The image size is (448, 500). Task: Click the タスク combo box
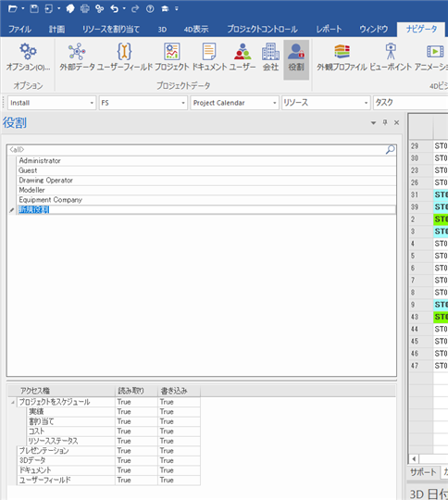point(411,103)
